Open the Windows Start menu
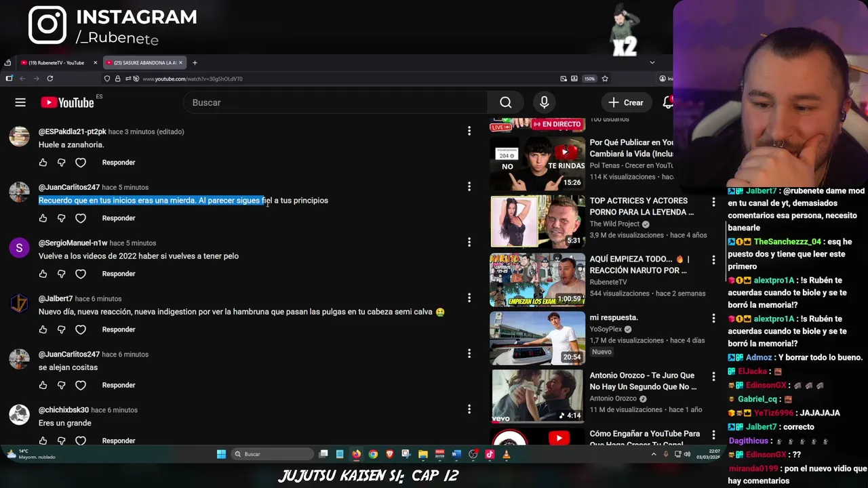The height and width of the screenshot is (488, 868). [221, 454]
